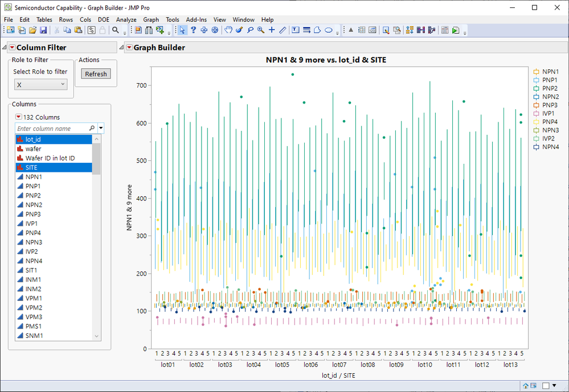Viewport: 569px width, 392px height.
Task: Open the Analyze menu
Action: [126, 19]
